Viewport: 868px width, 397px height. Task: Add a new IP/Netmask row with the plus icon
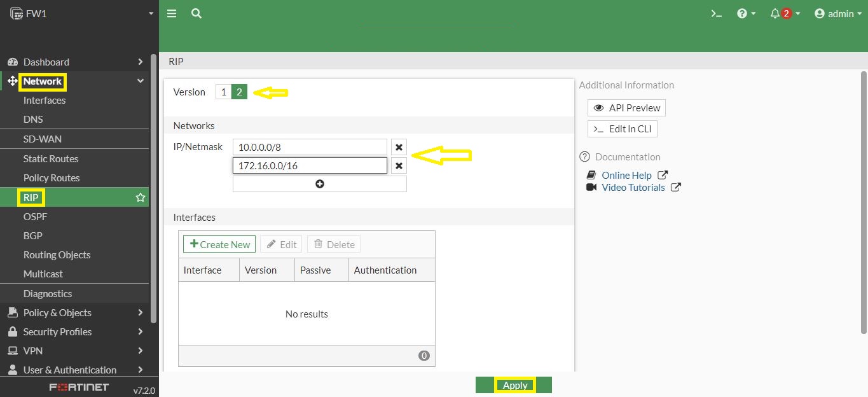click(319, 183)
